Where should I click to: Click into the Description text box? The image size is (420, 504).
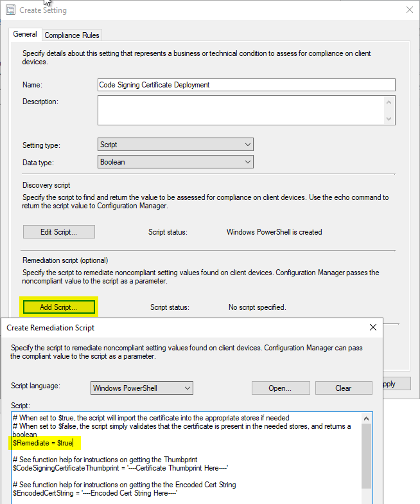pyautogui.click(x=241, y=111)
